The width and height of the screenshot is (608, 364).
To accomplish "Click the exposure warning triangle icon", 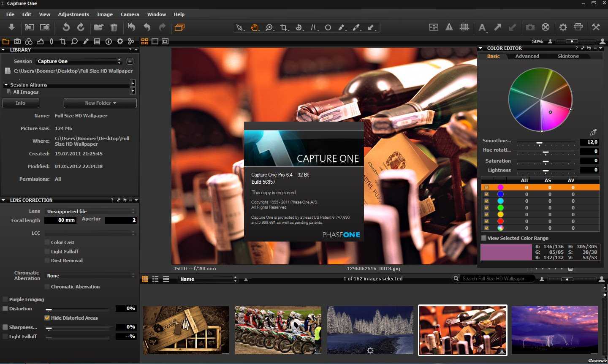I will (449, 27).
